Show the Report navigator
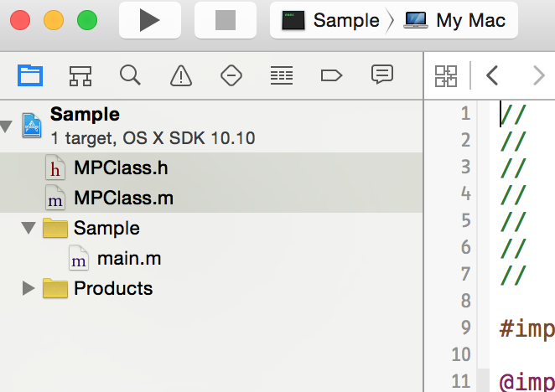Viewport: 555px width, 392px height. [382, 75]
